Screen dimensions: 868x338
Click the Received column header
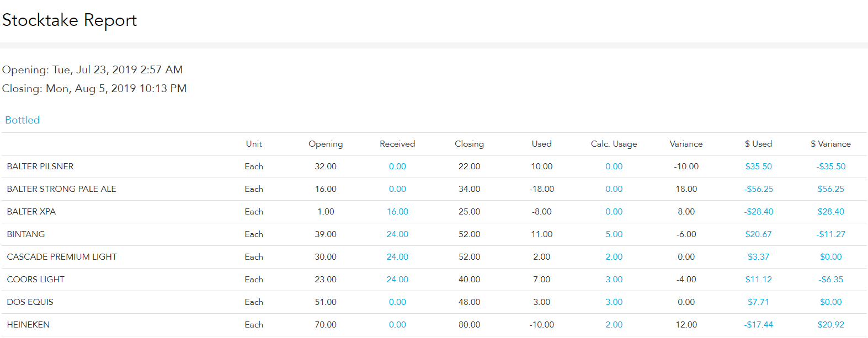pyautogui.click(x=397, y=144)
